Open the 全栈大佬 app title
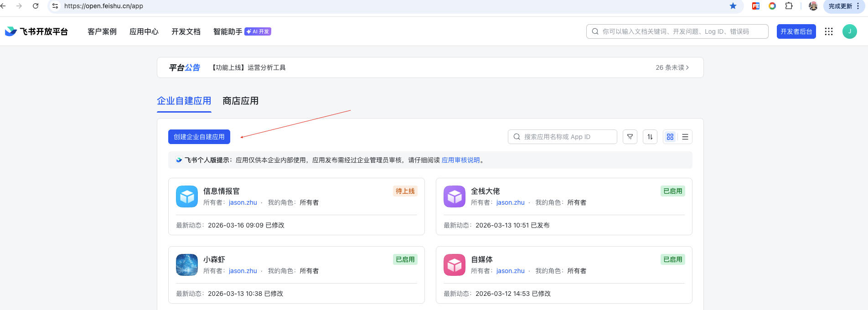 486,191
